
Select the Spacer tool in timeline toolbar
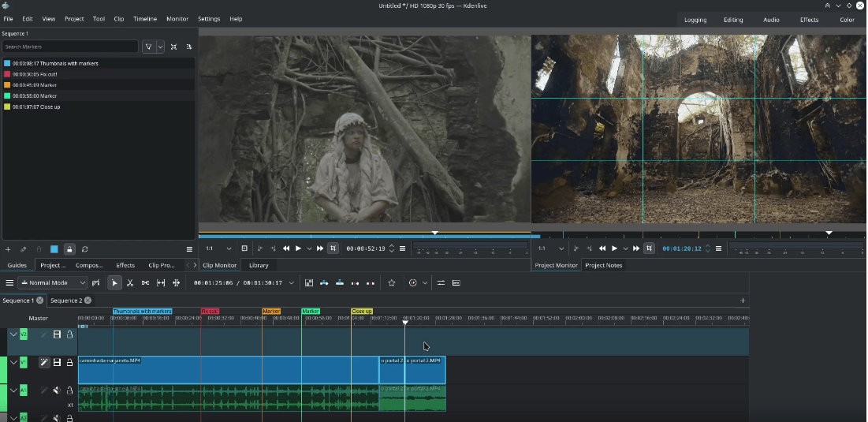[145, 282]
